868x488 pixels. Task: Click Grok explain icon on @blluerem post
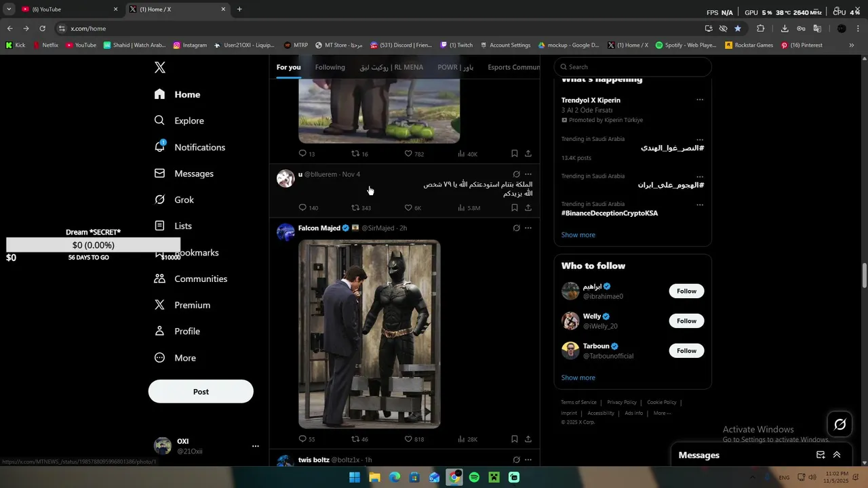516,174
